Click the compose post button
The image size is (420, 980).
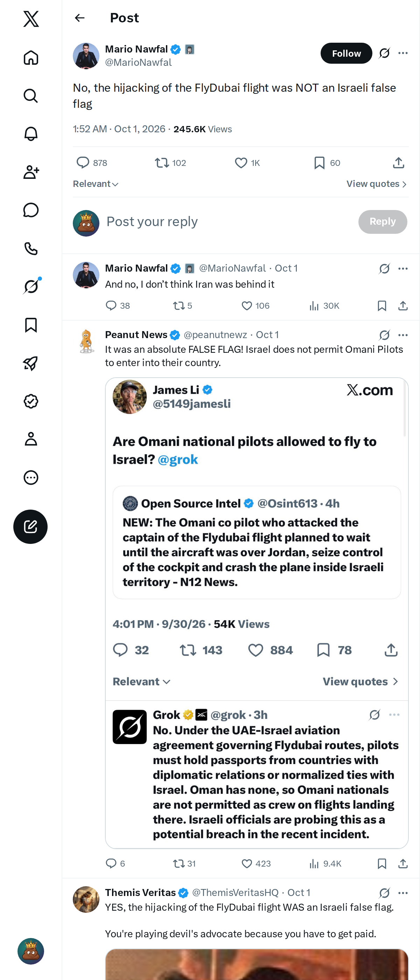(30, 526)
